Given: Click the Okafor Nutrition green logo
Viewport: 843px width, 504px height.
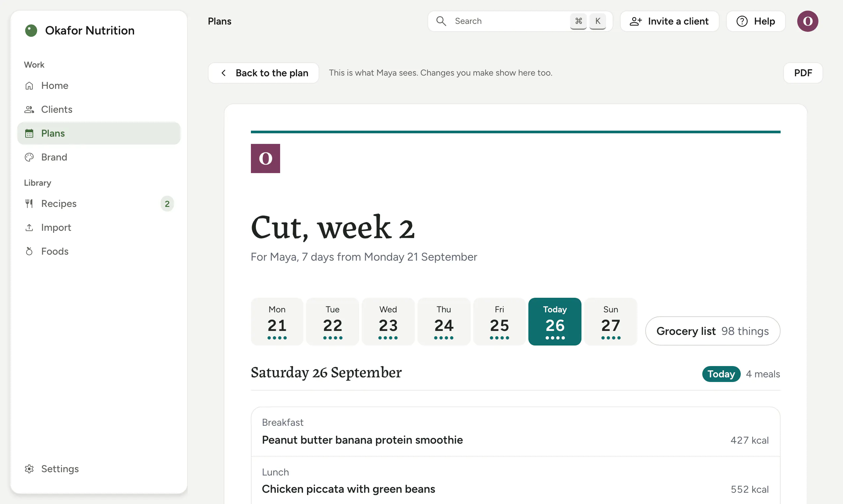Looking at the screenshot, I should pos(31,31).
